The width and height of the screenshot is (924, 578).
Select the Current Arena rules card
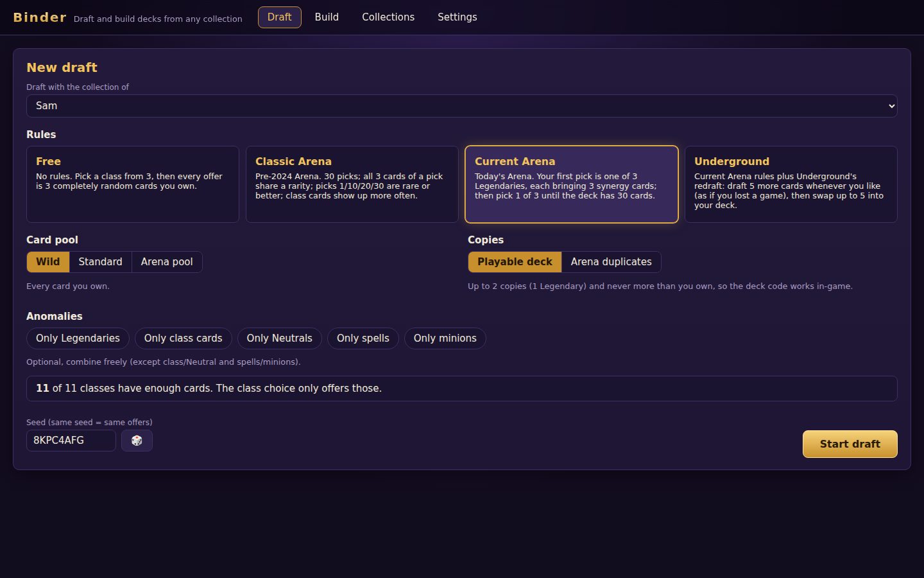pos(572,184)
